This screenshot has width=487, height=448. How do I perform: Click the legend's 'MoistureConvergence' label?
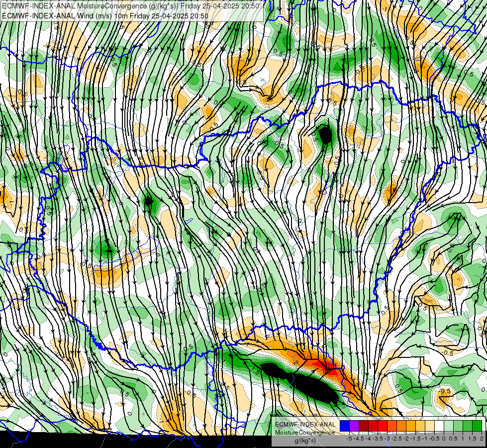click(x=305, y=433)
